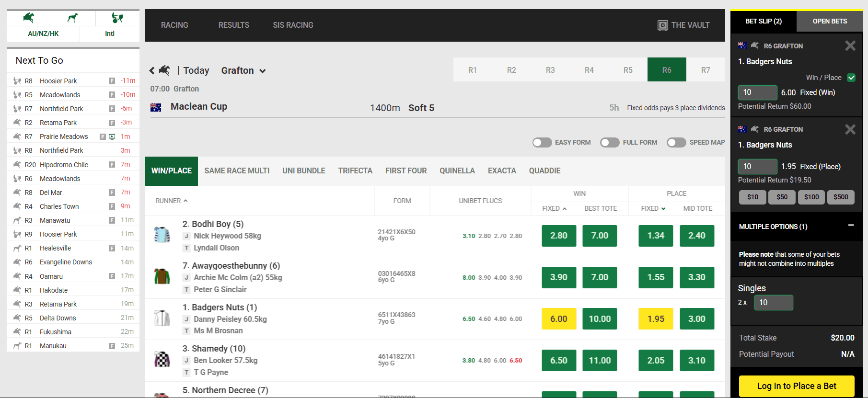Open R20 Hipodromo Chile race
This screenshot has height=398, width=868.
click(73, 165)
